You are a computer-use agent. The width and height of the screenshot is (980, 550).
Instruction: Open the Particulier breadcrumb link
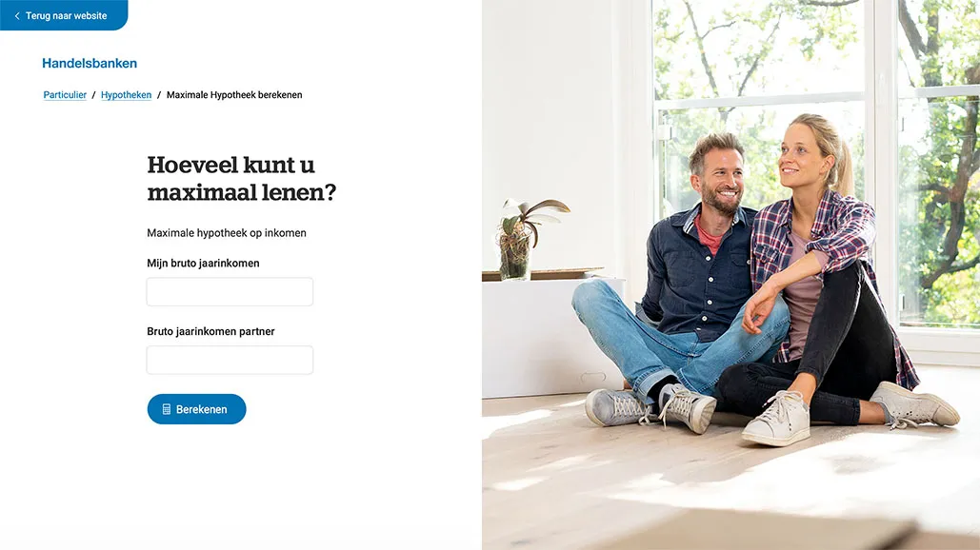pos(65,95)
